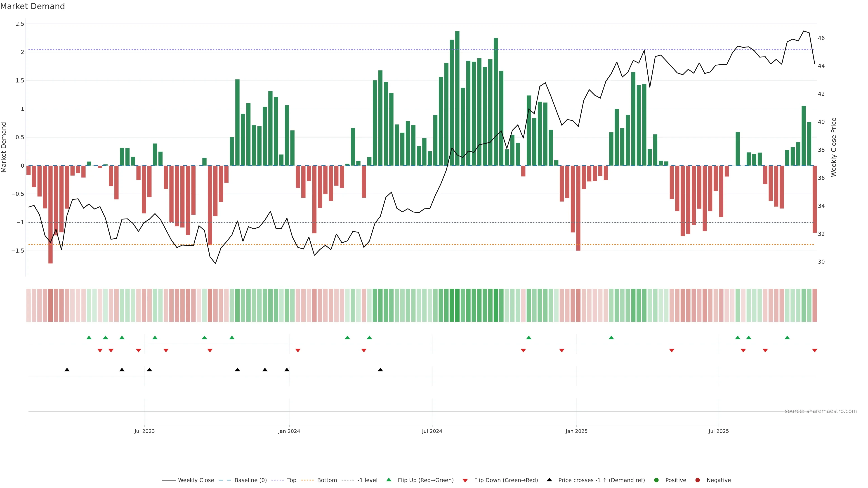This screenshot has height=488, width=868.
Task: Click the red Flip Down legend triangle
Action: tap(465, 480)
